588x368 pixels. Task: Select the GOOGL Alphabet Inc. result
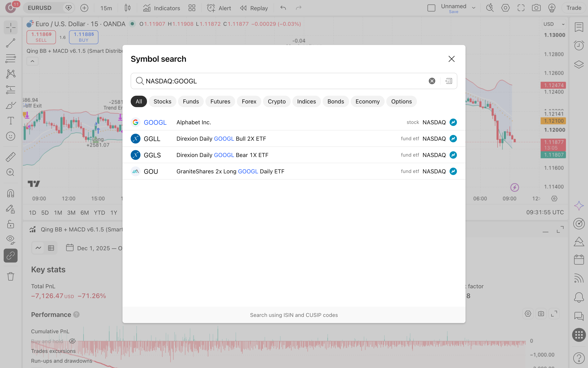tap(294, 122)
